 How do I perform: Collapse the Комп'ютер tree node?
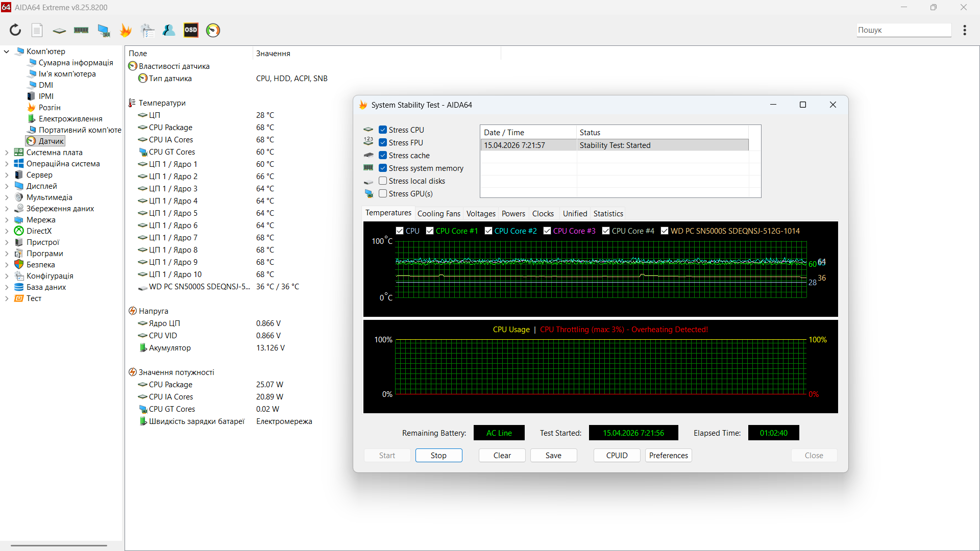pyautogui.click(x=7, y=52)
